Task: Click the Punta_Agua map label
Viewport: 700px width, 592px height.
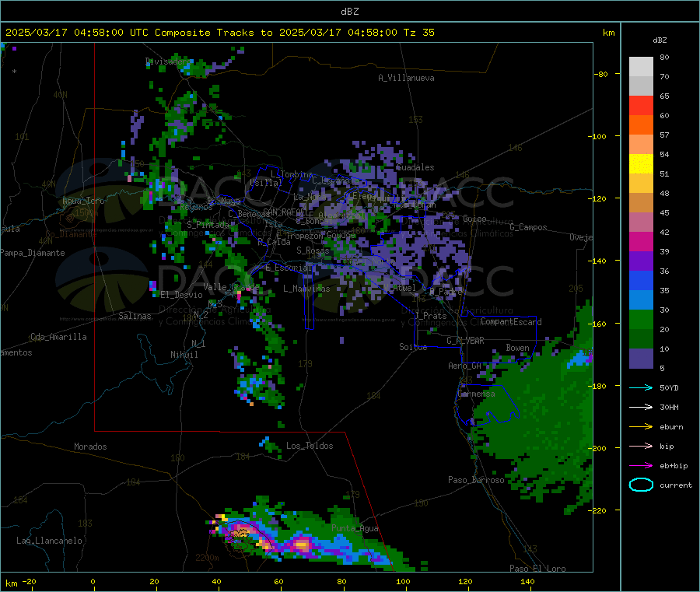Action: click(355, 528)
